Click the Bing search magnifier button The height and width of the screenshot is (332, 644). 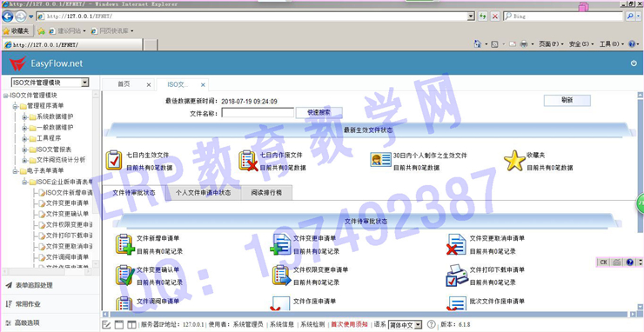point(629,16)
